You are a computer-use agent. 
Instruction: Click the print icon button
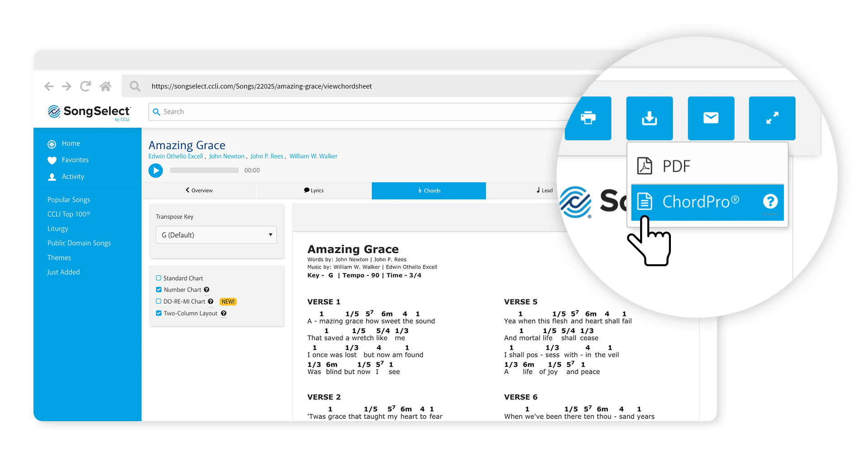588,118
